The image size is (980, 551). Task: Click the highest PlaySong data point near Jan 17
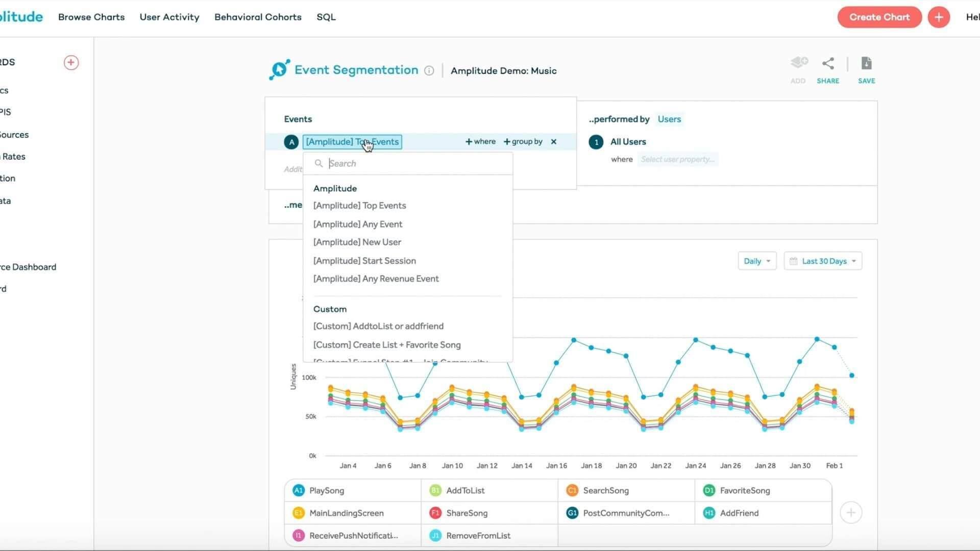[574, 340]
